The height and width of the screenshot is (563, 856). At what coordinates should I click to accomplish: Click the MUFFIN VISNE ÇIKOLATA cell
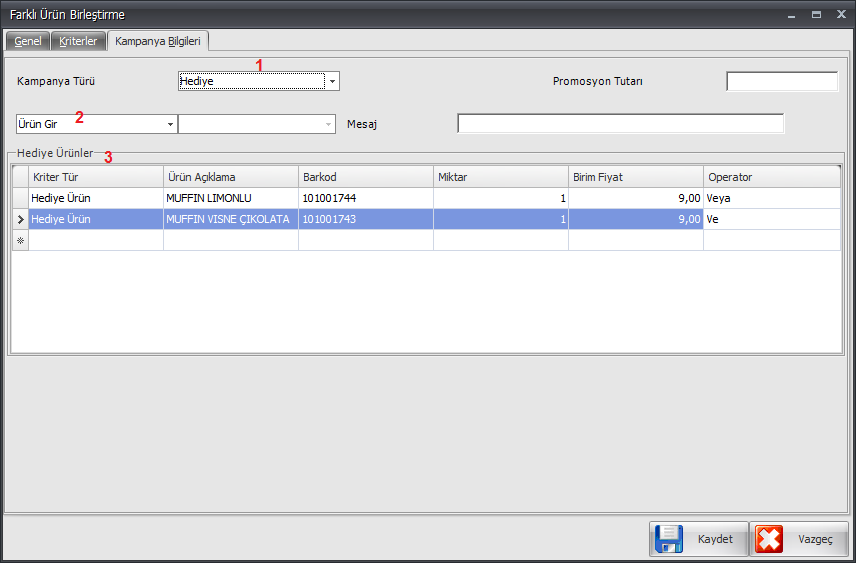point(230,219)
